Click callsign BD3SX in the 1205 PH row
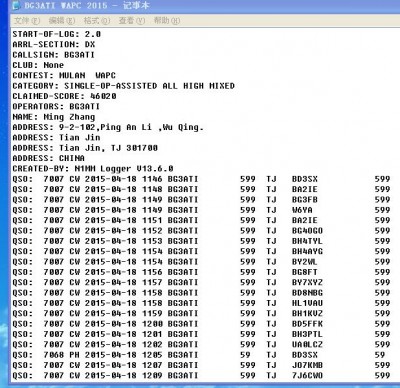Image resolution: width=400 pixels, height=388 pixels. pos(305,355)
